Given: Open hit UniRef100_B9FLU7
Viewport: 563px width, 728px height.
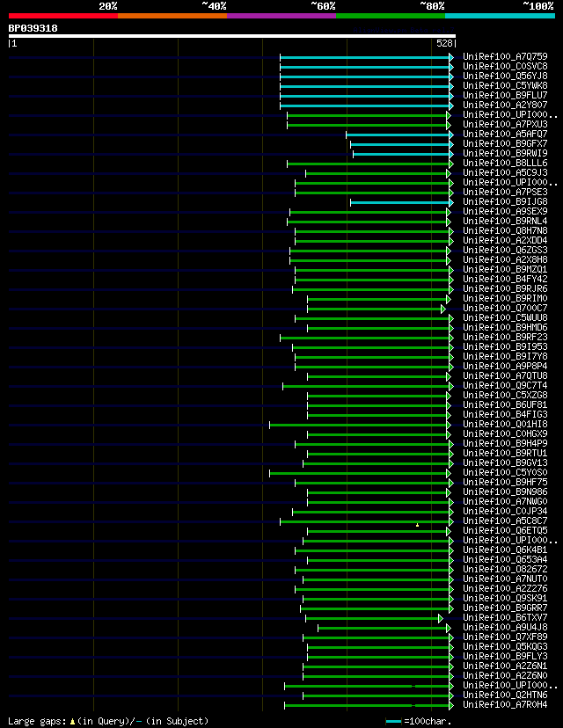Looking at the screenshot, I should (505, 95).
